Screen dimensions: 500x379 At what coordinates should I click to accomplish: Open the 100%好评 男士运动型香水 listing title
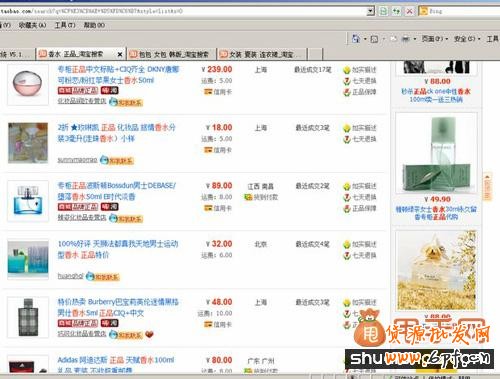(118, 249)
